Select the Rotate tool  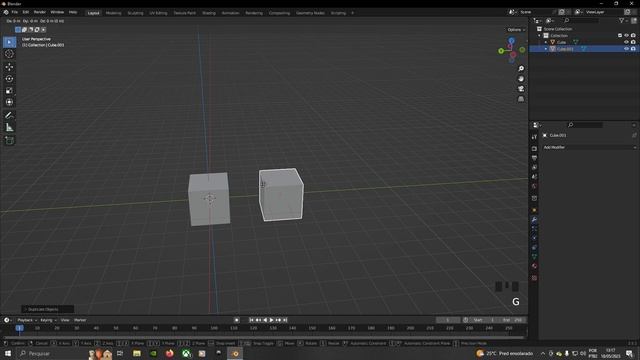[x=9, y=79]
